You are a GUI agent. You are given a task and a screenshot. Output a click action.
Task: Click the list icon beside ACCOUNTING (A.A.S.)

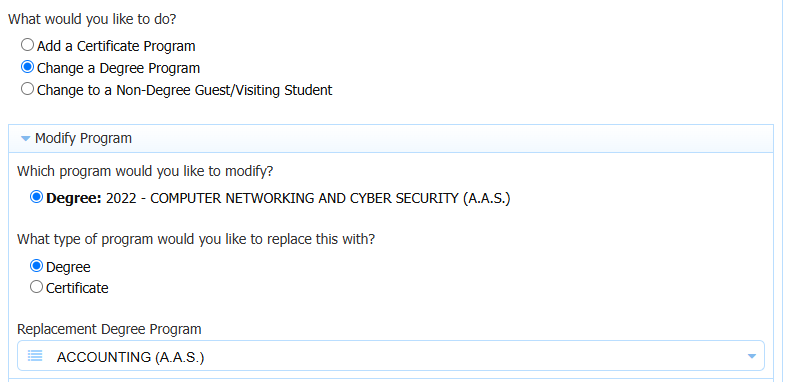tap(35, 356)
